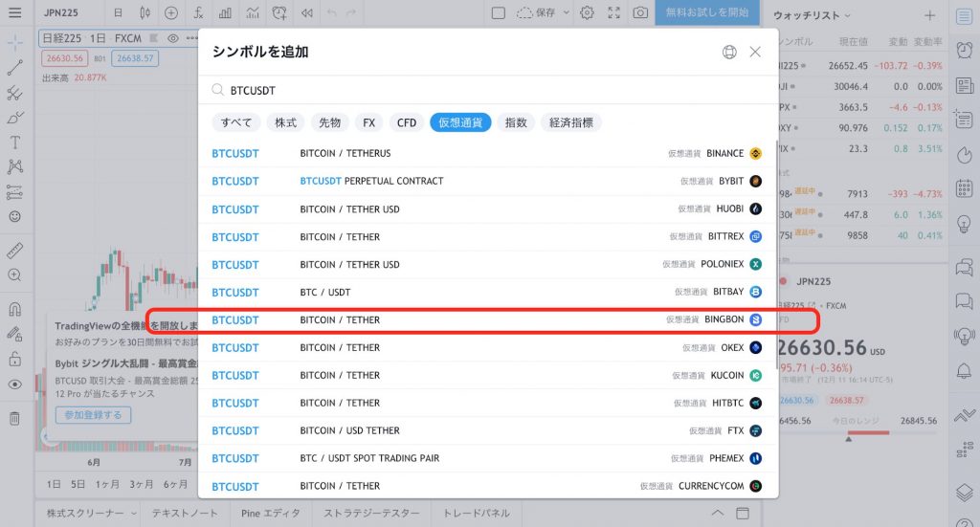Click the 保存 save button
The height and width of the screenshot is (527, 980).
coord(536,12)
